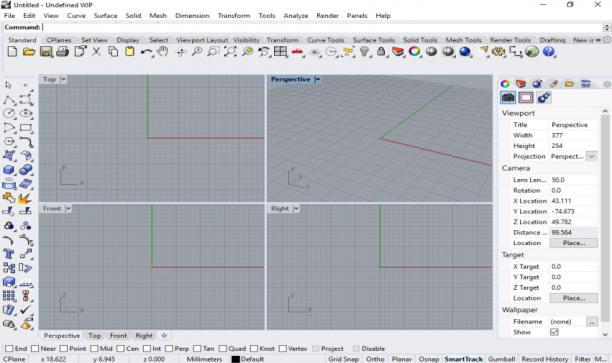Open a file with folder icon

[29, 52]
